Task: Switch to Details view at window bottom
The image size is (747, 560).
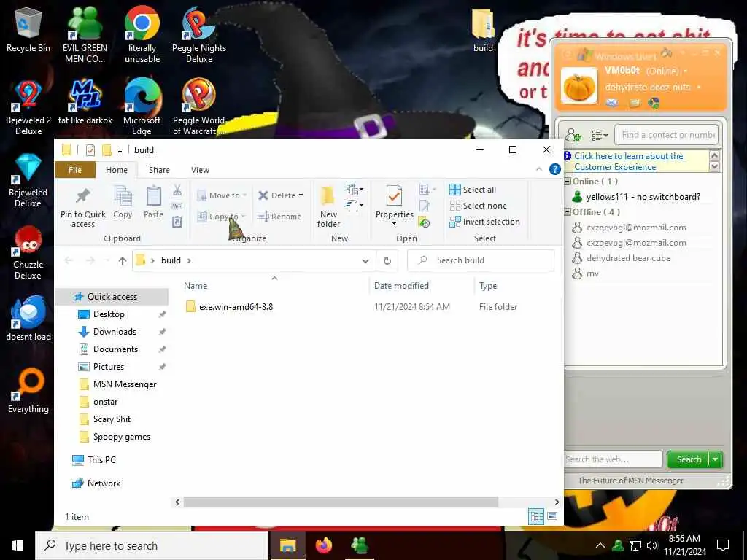Action: (536, 516)
